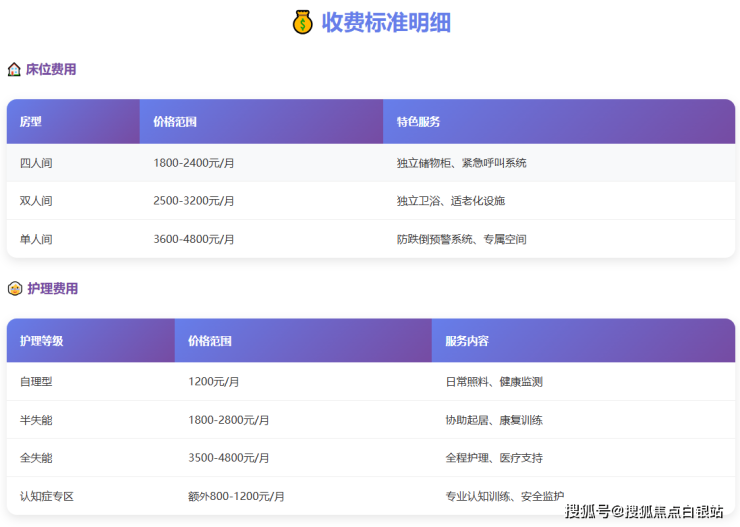Select the 四人间 room type row

coord(36,163)
